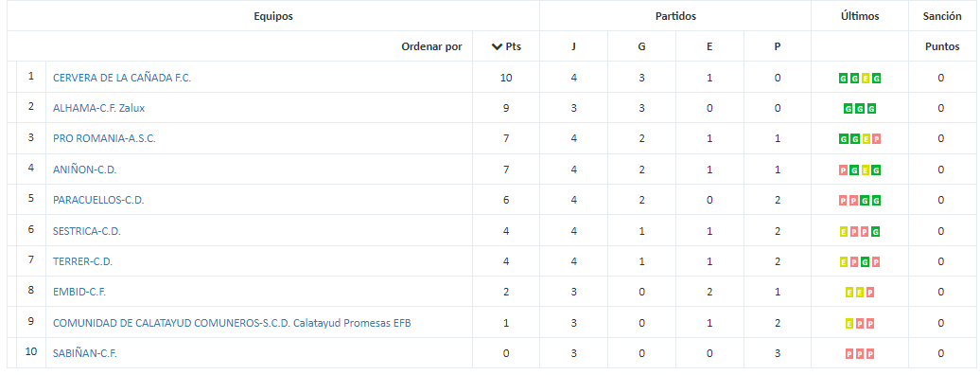
Task: Click last red P badge of Comuneros
Action: (x=871, y=324)
